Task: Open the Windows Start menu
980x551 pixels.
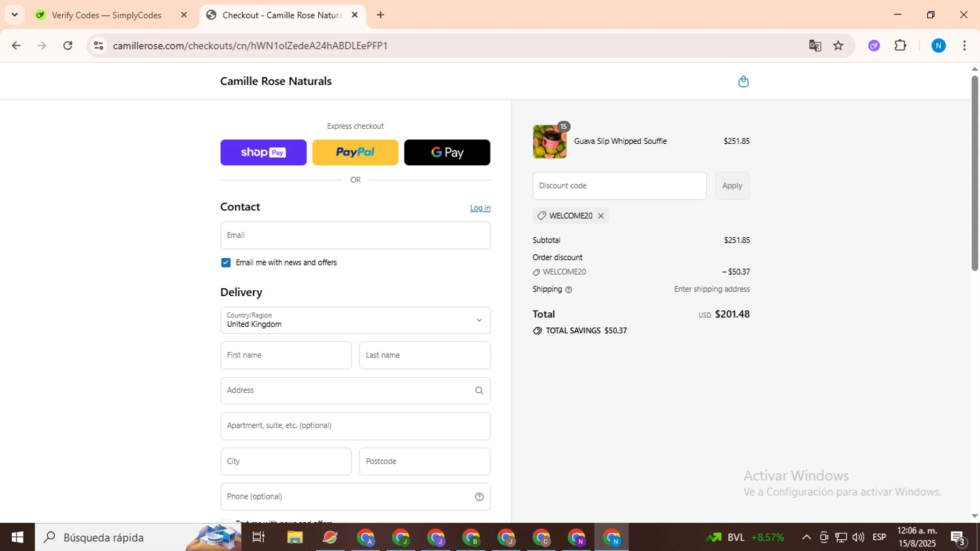Action: click(x=18, y=537)
